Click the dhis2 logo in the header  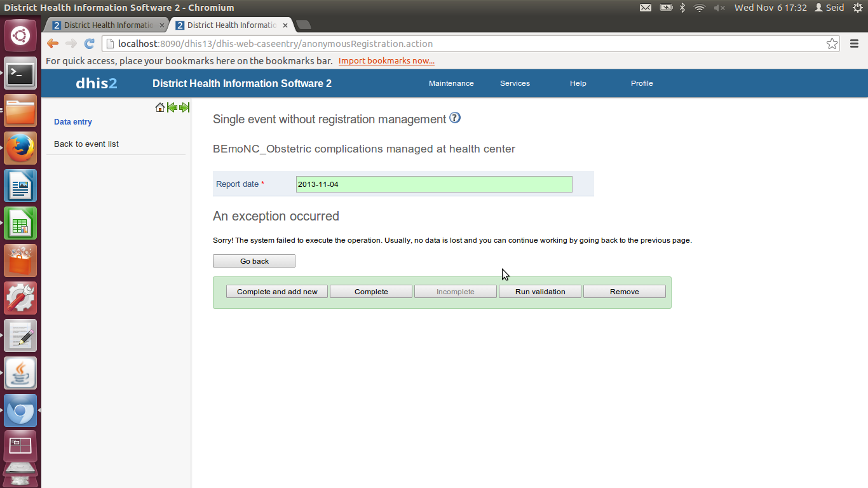pos(96,83)
